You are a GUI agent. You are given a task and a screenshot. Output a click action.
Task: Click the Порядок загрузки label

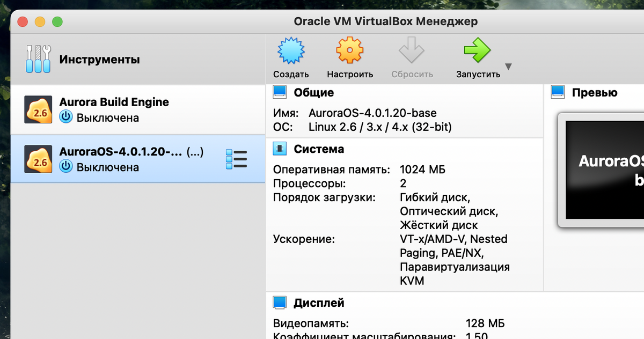(x=324, y=197)
